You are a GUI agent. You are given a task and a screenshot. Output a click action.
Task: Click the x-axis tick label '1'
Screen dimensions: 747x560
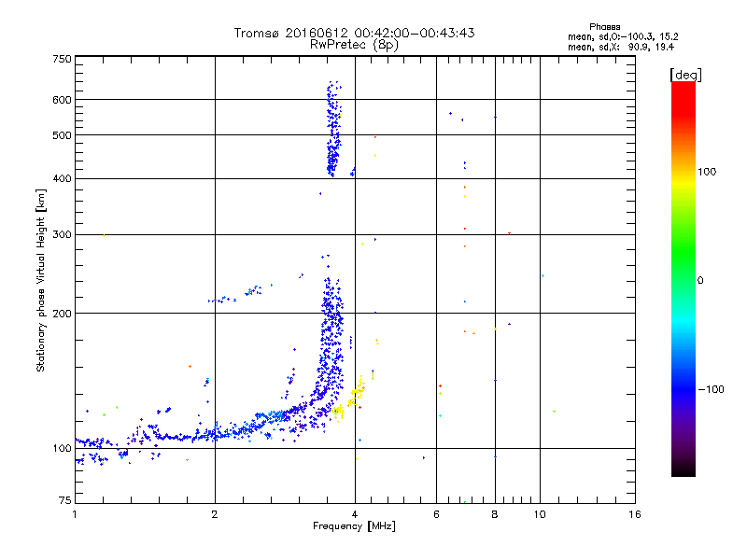tap(75, 514)
